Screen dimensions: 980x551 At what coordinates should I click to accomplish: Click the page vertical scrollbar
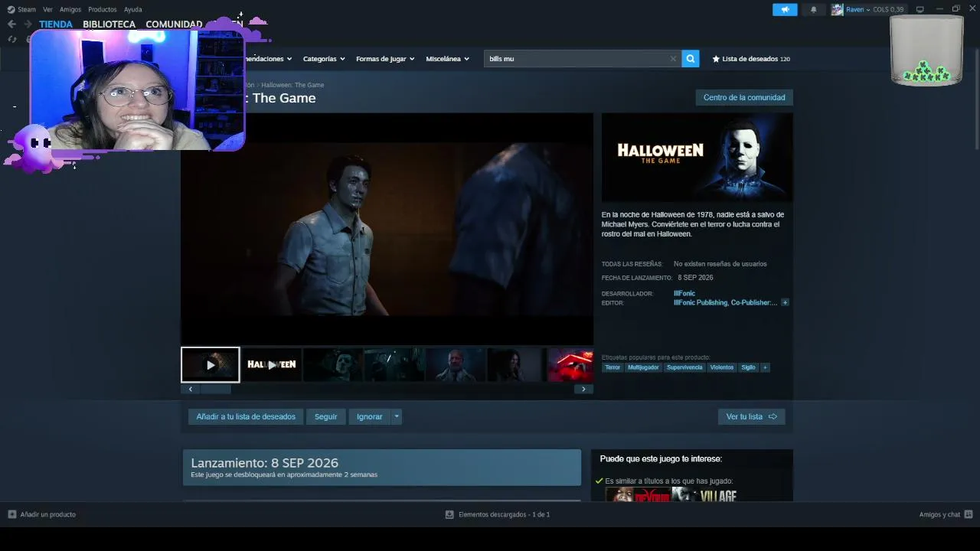tap(975, 99)
